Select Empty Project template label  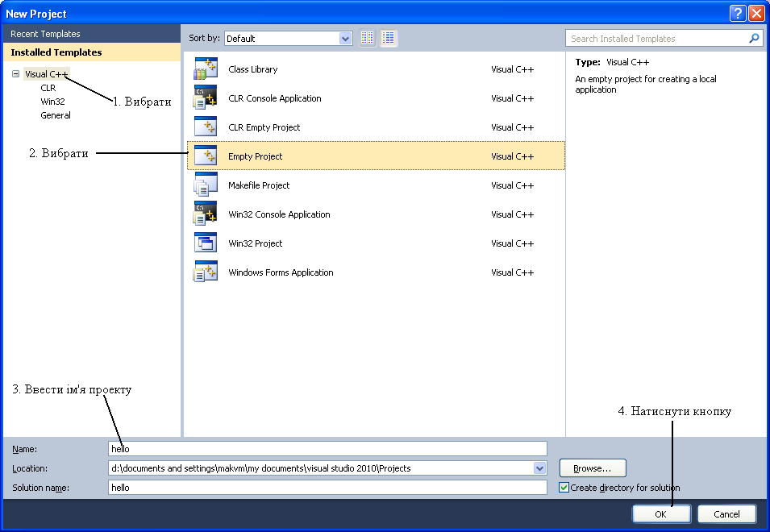click(x=256, y=156)
